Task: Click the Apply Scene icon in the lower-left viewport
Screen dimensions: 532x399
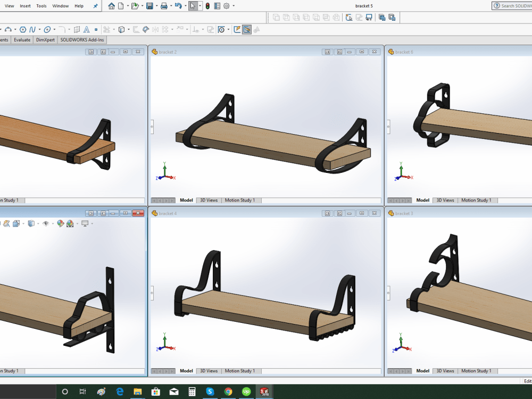Action: [70, 223]
